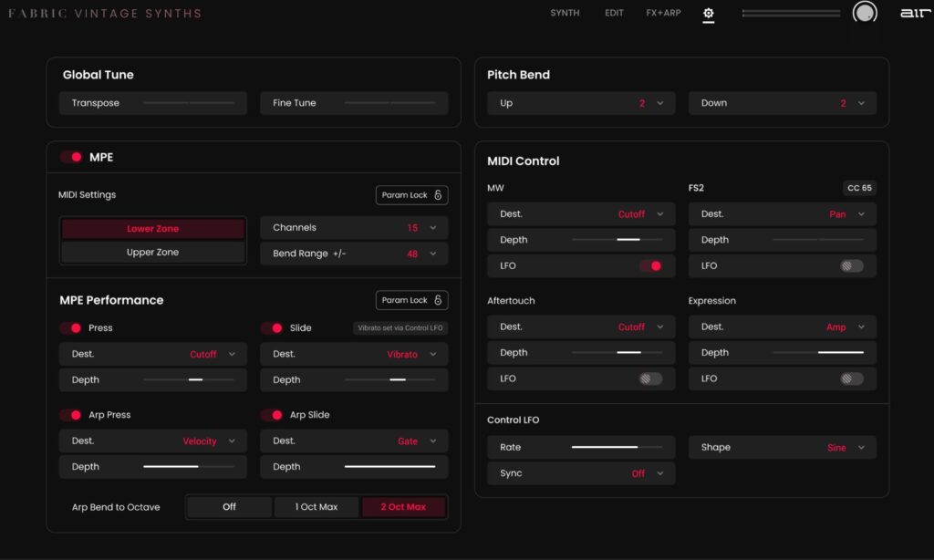Click the CC 65 badge on FS2
The image size is (934, 560).
pos(858,187)
